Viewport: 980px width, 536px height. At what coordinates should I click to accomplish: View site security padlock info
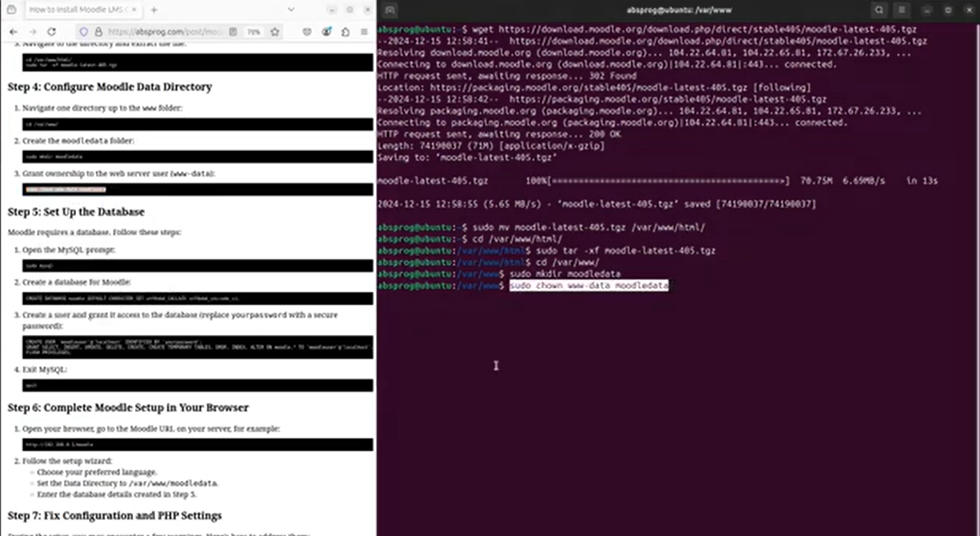[x=98, y=32]
